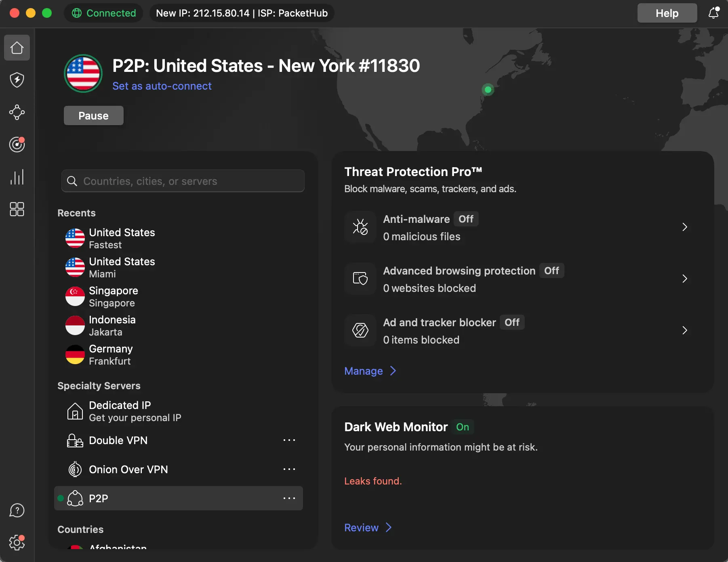The height and width of the screenshot is (562, 728).
Task: Enable Anti-malware protection
Action: click(x=465, y=219)
